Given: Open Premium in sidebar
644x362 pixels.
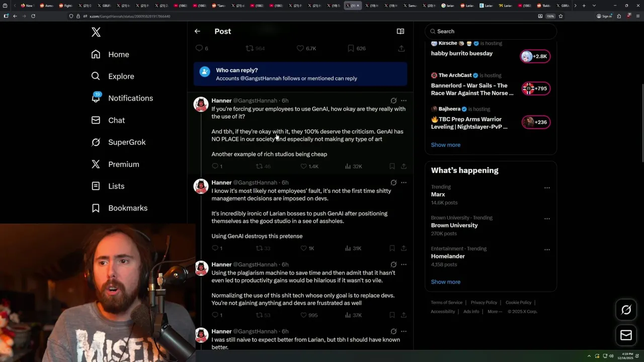Looking at the screenshot, I should click(115, 164).
